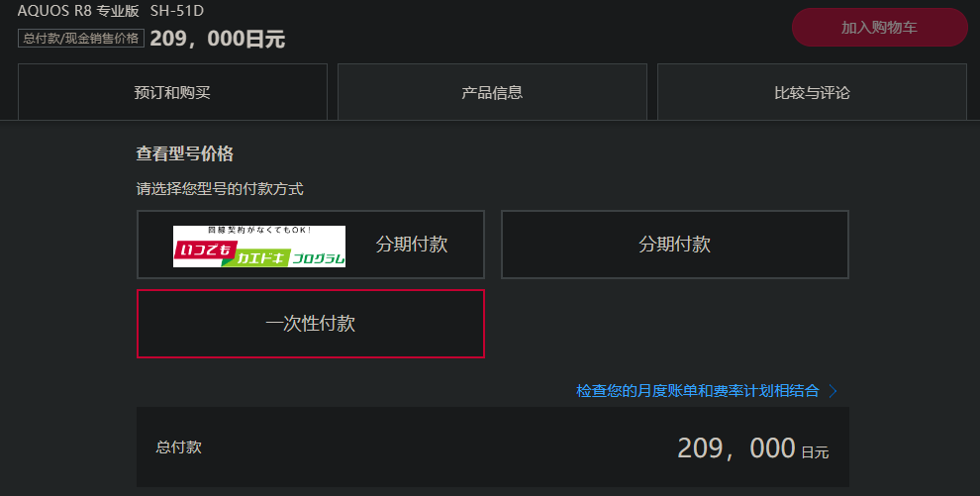Click the chevron arrow beside monthly bill link
980x496 pixels.
[833, 391]
